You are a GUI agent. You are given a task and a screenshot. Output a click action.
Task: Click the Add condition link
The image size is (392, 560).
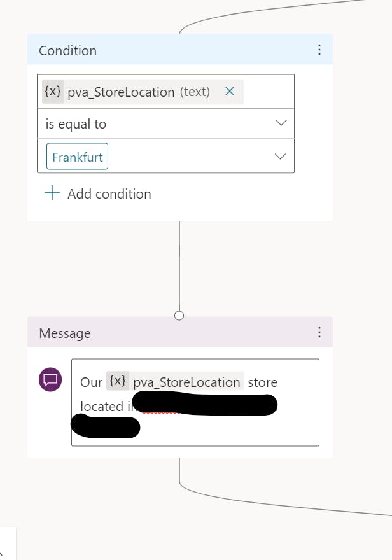coord(109,194)
